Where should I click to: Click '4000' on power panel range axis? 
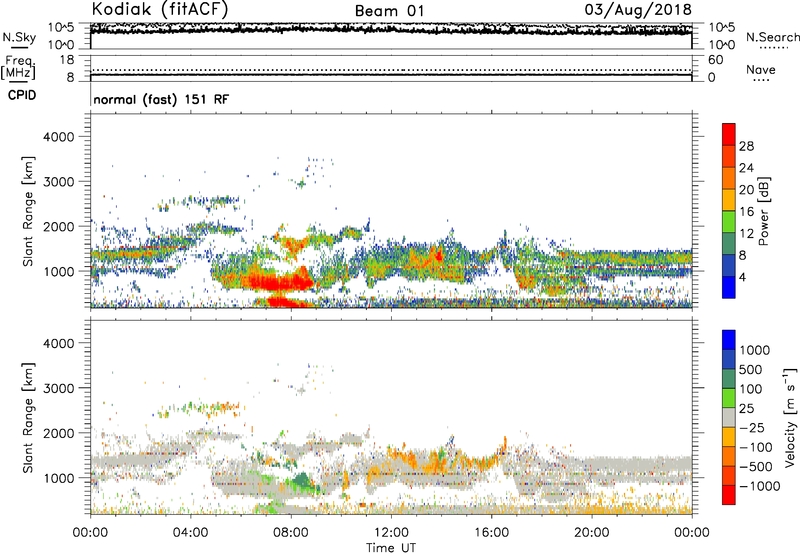59,137
